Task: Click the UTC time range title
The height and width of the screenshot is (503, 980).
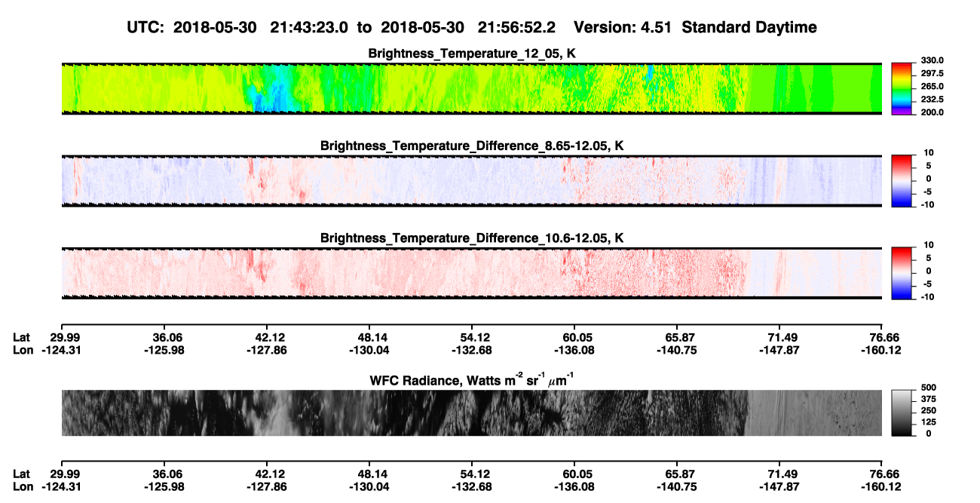Action: [473, 27]
